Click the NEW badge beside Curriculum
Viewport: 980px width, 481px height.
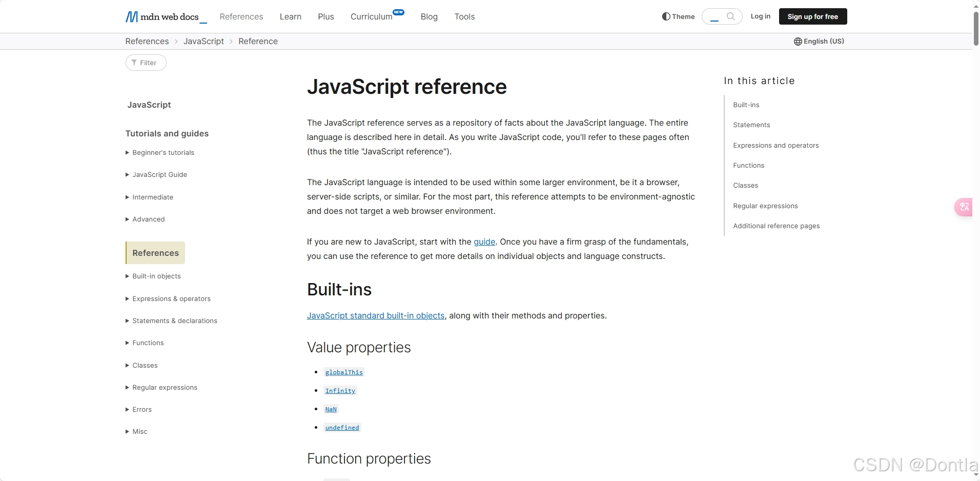pos(398,12)
